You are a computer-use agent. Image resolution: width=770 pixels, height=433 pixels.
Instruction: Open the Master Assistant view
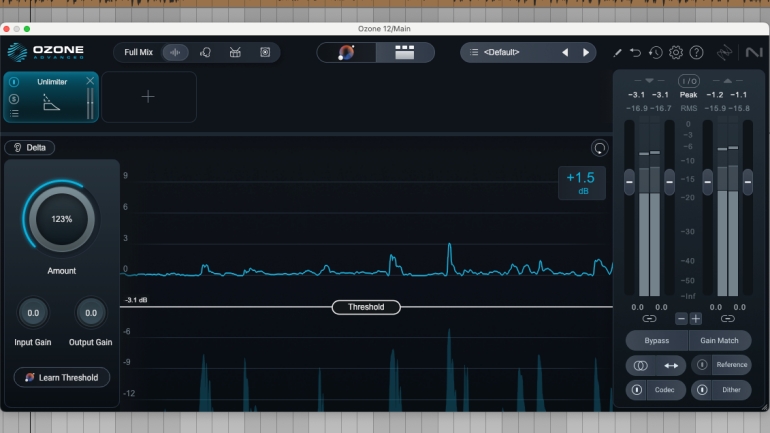coord(346,53)
